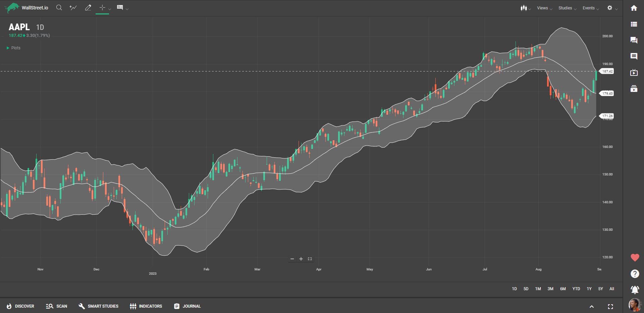Open the Views dropdown
This screenshot has height=313, width=644.
tap(544, 8)
